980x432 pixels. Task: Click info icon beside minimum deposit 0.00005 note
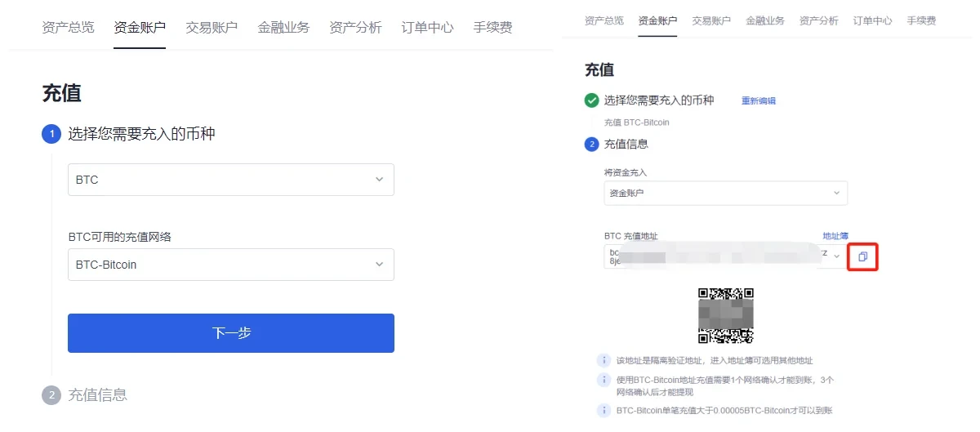pyautogui.click(x=604, y=411)
